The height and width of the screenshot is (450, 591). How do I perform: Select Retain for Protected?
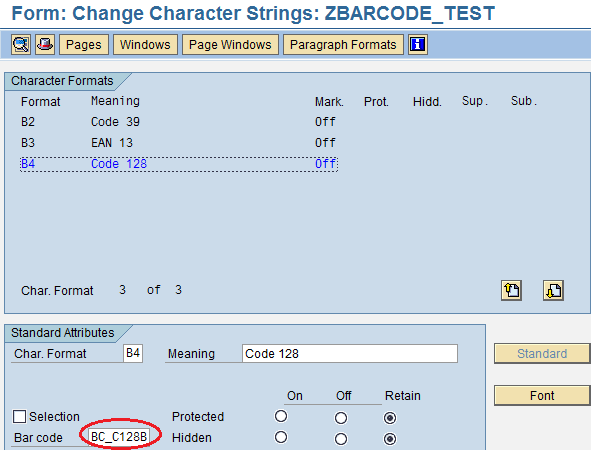(390, 418)
